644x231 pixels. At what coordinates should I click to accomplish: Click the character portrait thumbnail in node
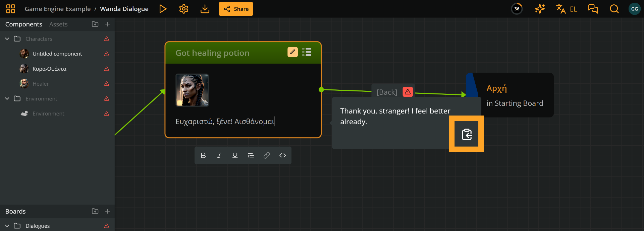(192, 90)
